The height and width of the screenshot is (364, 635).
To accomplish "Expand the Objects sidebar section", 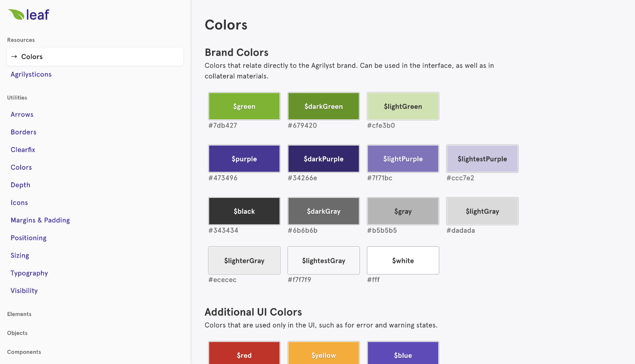I will coord(17,333).
